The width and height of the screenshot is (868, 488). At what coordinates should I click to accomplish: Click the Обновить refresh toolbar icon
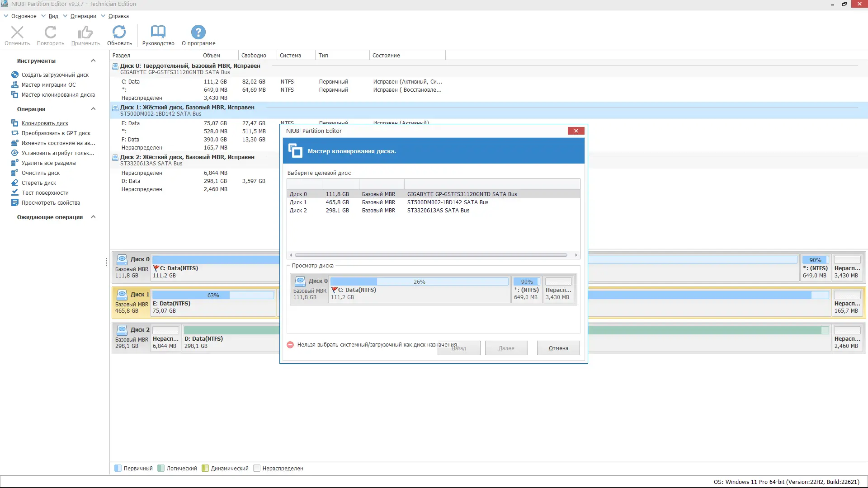pos(119,33)
